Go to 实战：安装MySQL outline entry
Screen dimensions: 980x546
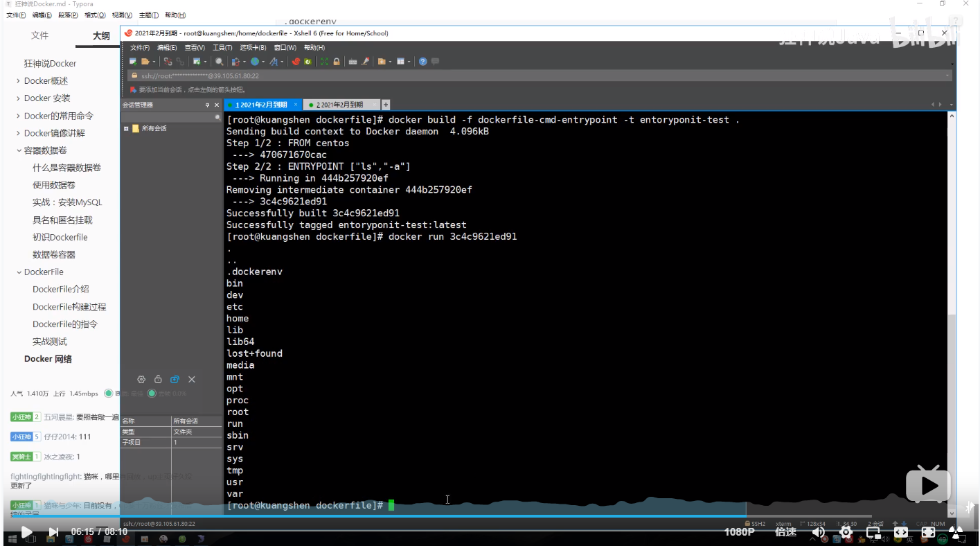pyautogui.click(x=67, y=202)
